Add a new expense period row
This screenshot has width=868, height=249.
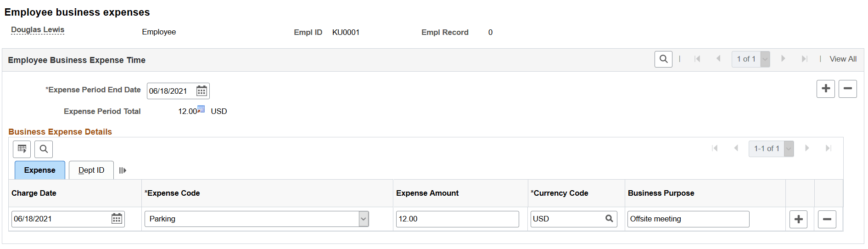[x=825, y=89]
